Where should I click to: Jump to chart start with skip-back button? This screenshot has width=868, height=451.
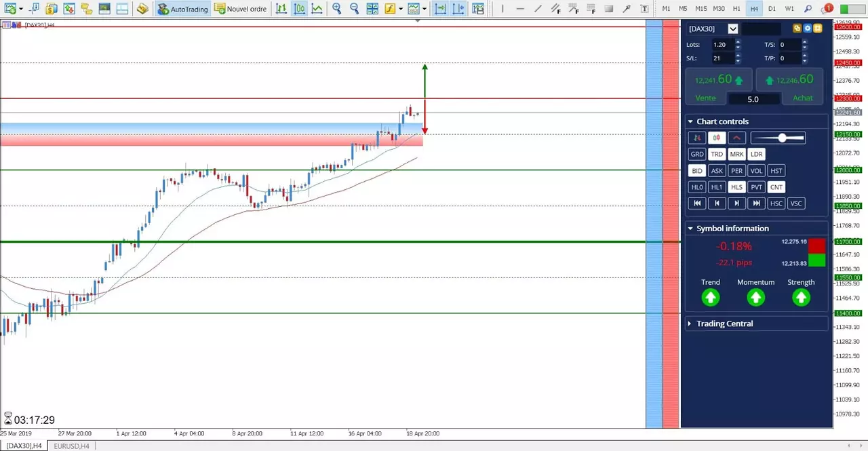coord(697,203)
